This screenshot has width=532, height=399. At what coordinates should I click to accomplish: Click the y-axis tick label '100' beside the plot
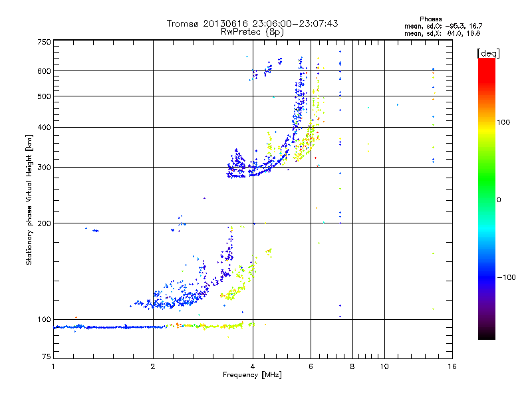(44, 320)
